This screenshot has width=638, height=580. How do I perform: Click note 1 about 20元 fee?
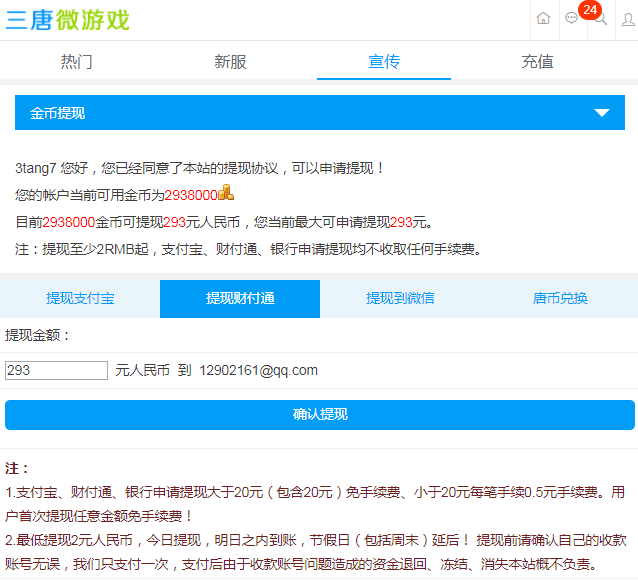click(x=315, y=504)
